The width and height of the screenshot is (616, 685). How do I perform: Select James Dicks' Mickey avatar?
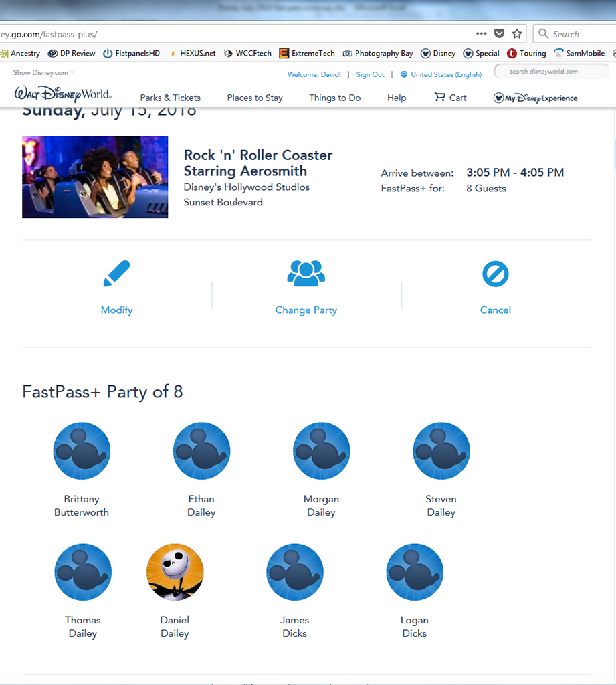295,572
